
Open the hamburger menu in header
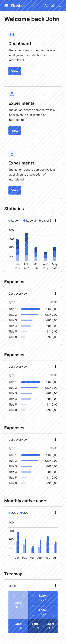(6, 5)
